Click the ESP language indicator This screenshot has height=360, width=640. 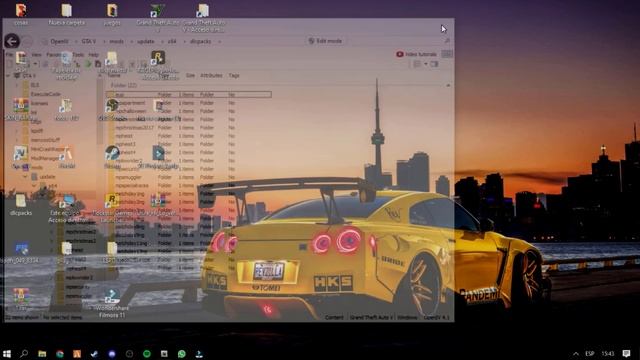tap(590, 353)
